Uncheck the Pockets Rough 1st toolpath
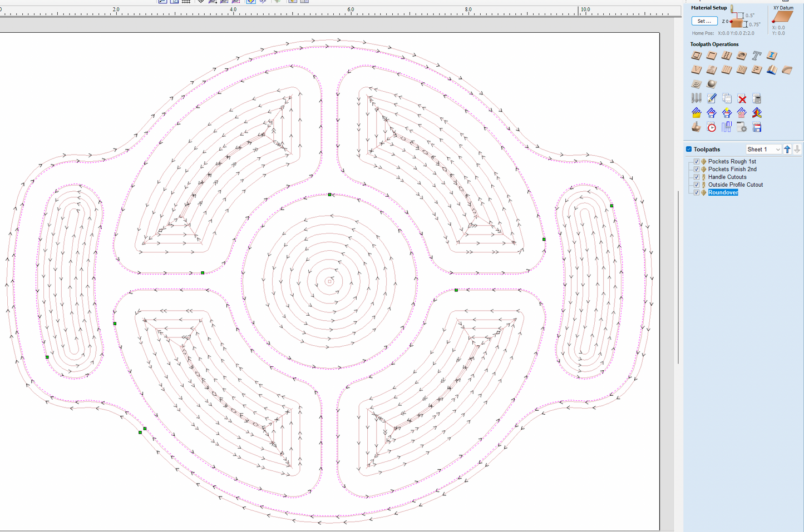Viewport: 804px width, 532px height. [x=696, y=161]
